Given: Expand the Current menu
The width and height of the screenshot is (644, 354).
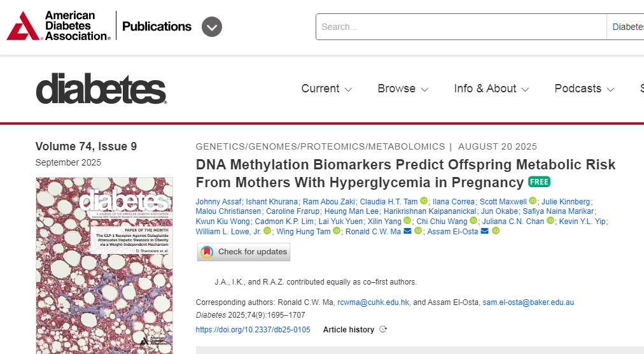Looking at the screenshot, I should (326, 88).
